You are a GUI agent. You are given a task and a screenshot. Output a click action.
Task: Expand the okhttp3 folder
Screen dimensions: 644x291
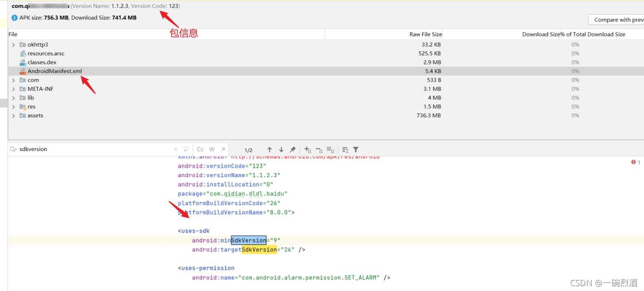coord(13,44)
